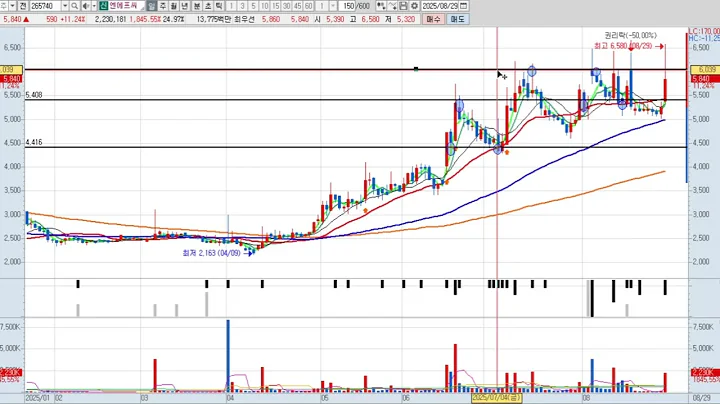720x404 pixels.
Task: Click the 2025/07/04(금) date marker
Action: (x=497, y=398)
